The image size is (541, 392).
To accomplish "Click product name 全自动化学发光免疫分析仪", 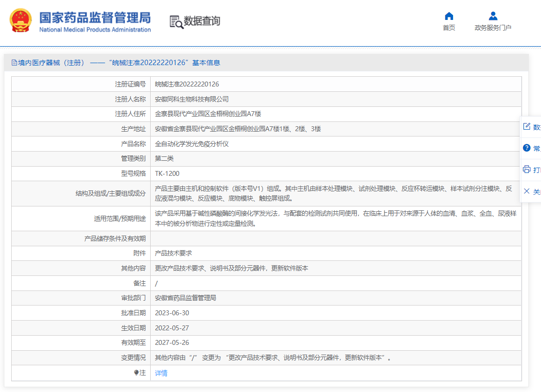I will (192, 144).
